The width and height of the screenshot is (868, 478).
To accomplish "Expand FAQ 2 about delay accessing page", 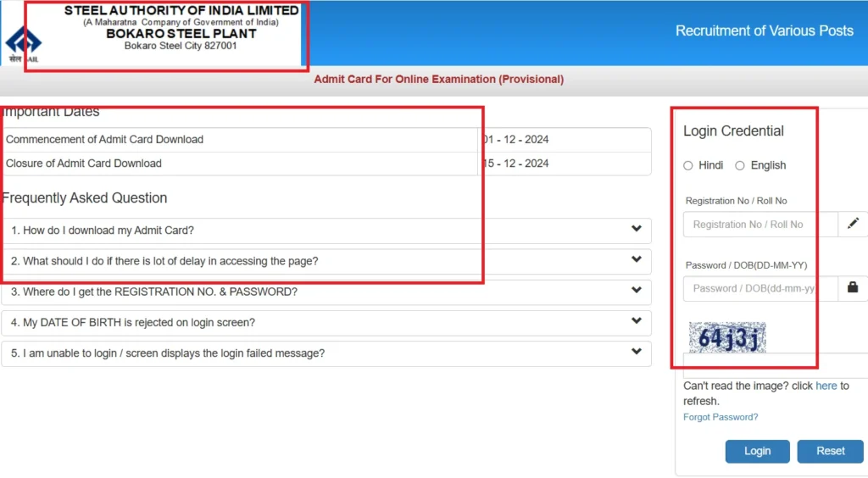I will [x=326, y=261].
